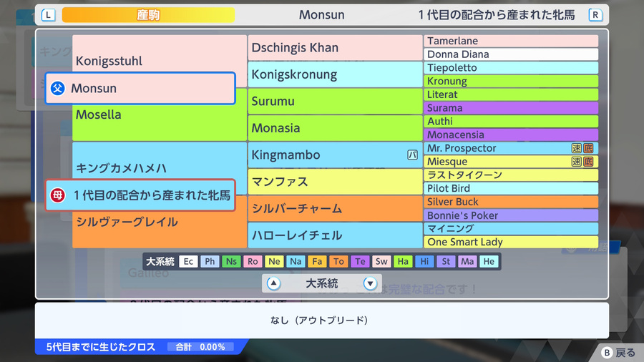Screen dimensions: 644x362
Task: Click the 合計 0.00% cross total
Action: (200, 347)
